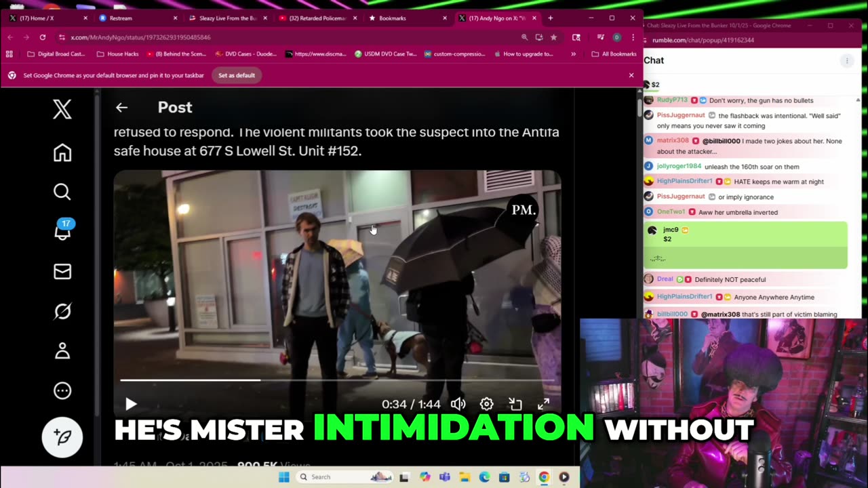868x488 pixels.
Task: Click the X logo in the sidebar
Action: click(62, 109)
